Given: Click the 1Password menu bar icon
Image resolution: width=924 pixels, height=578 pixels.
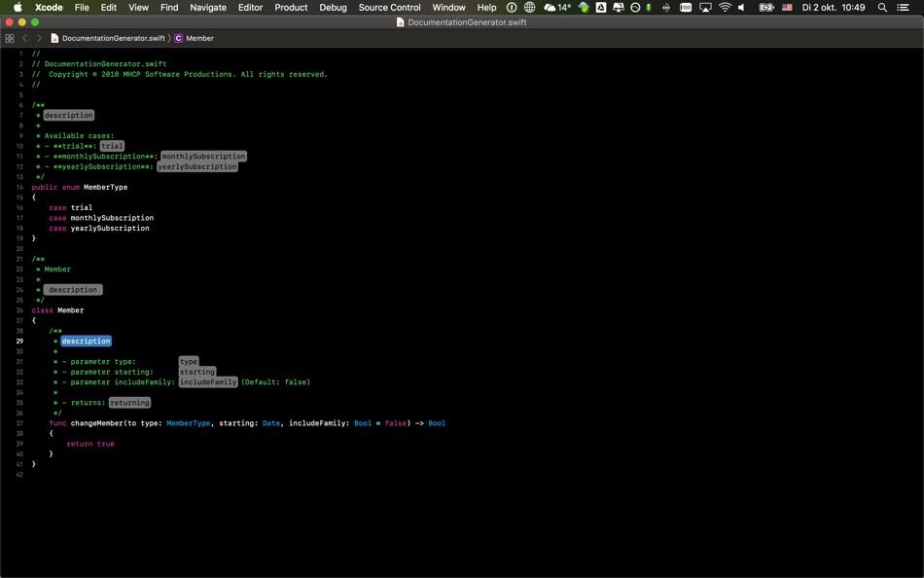Looking at the screenshot, I should [512, 7].
